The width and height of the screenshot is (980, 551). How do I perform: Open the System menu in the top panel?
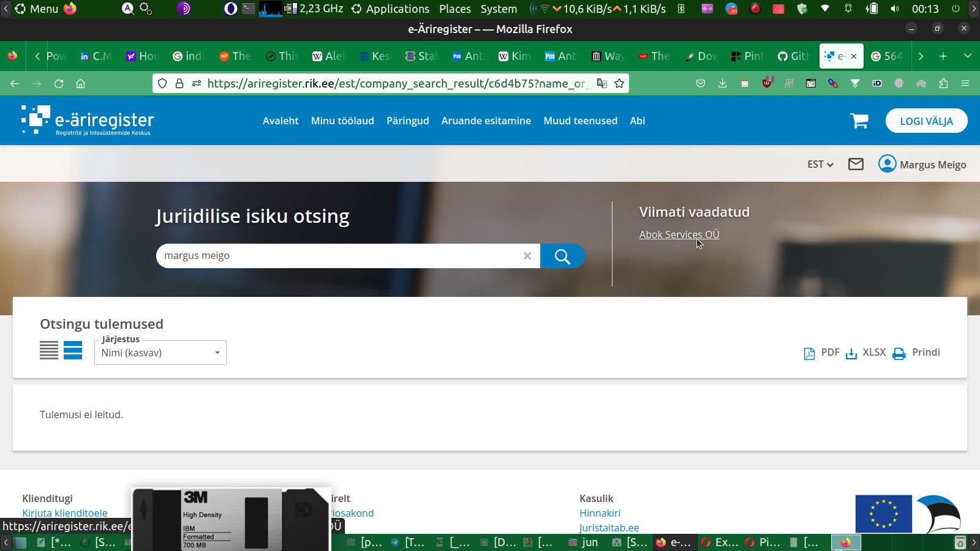tap(499, 9)
